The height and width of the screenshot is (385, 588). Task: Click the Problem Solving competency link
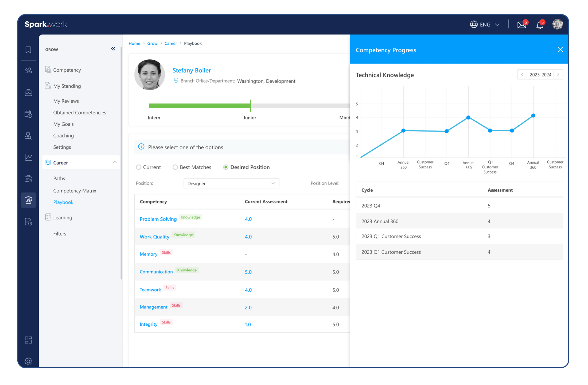158,219
